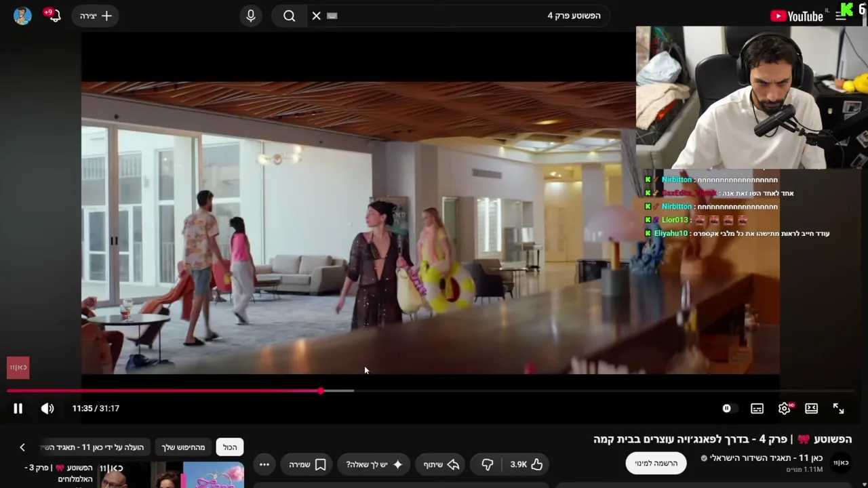Clear the search box text
Viewport: 868px width, 488px height.
pyautogui.click(x=316, y=16)
